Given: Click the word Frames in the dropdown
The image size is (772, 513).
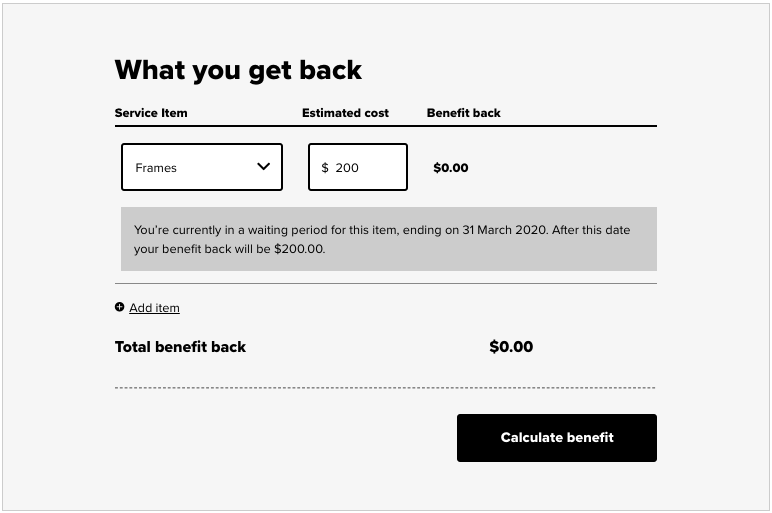Looking at the screenshot, I should click(x=156, y=168).
